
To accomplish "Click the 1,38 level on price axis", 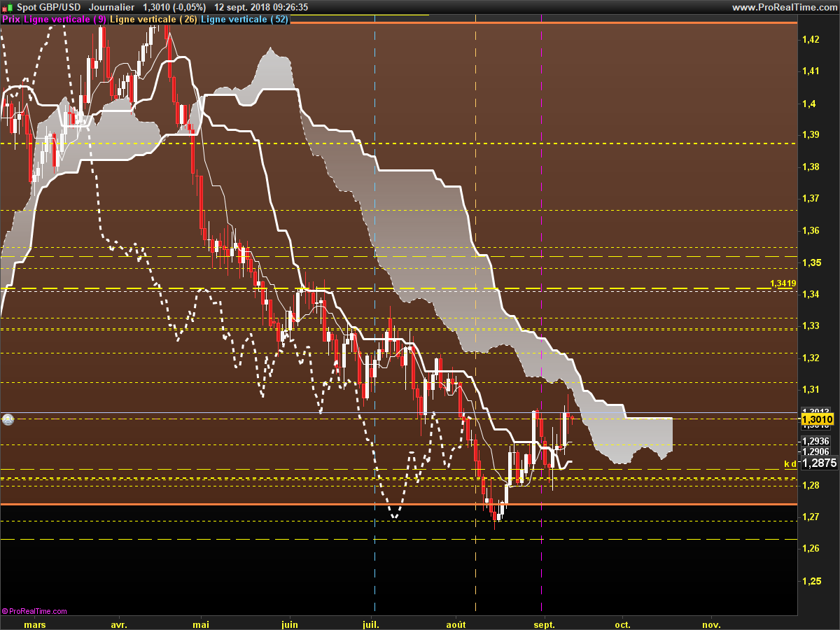I will pos(811,167).
